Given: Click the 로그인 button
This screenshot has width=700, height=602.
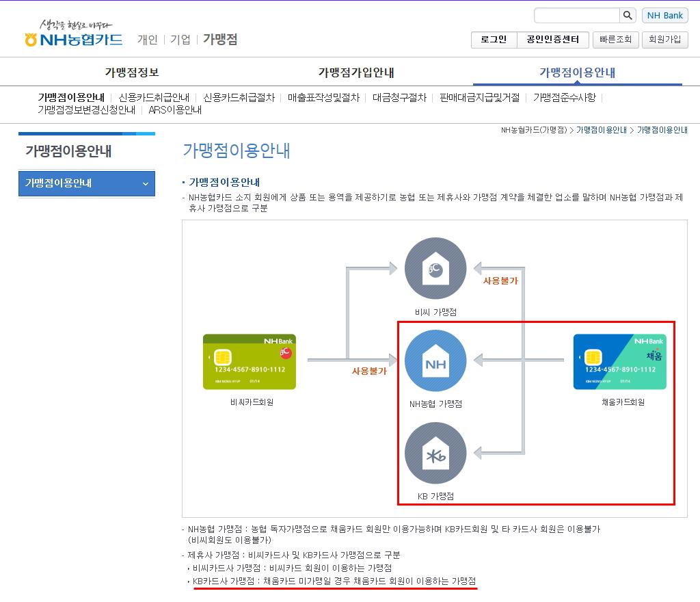Looking at the screenshot, I should point(494,40).
